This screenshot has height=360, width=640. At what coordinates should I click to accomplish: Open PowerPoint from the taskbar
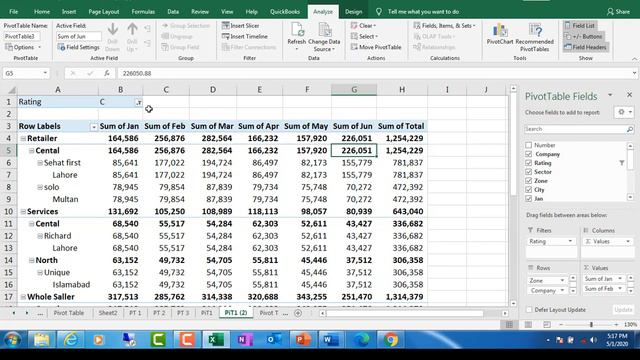pyautogui.click(x=302, y=340)
